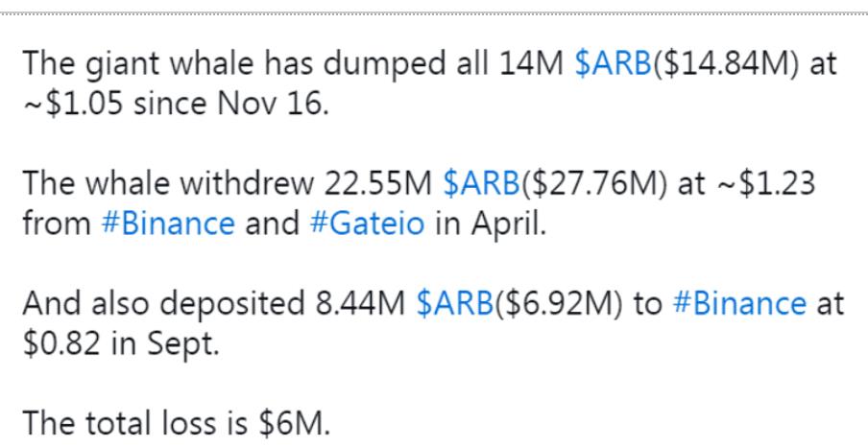Follow the #Binance hashtag before "and #Gateio"
Image resolution: width=868 pixels, height=447 pixels.
[x=168, y=223]
